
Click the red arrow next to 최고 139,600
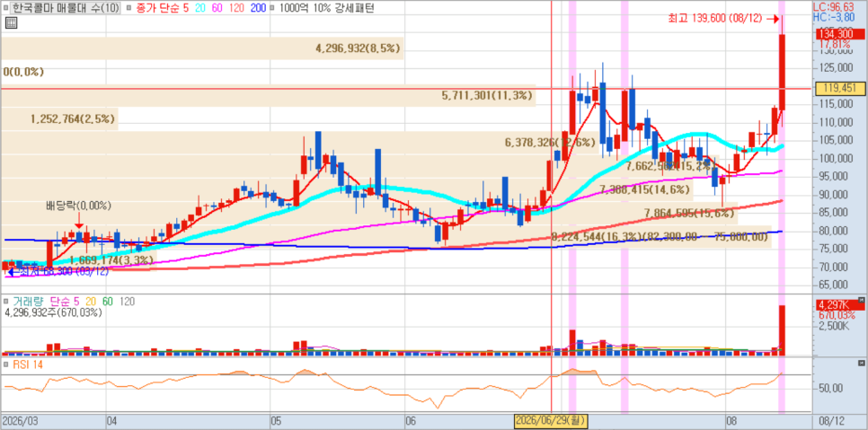pos(773,19)
